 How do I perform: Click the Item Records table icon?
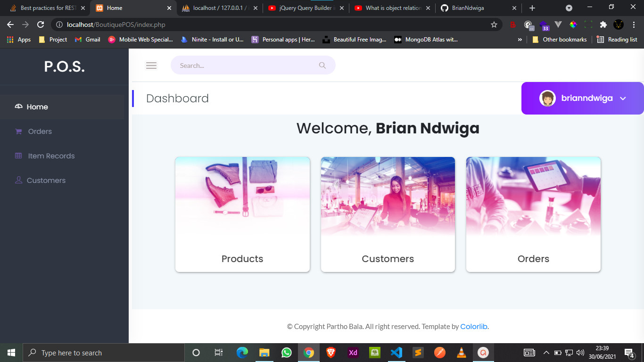(x=18, y=156)
